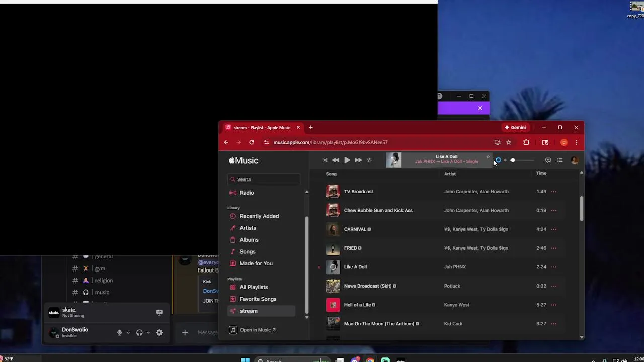Click the Kid Cudi artist link
644x362 pixels.
coord(453,324)
